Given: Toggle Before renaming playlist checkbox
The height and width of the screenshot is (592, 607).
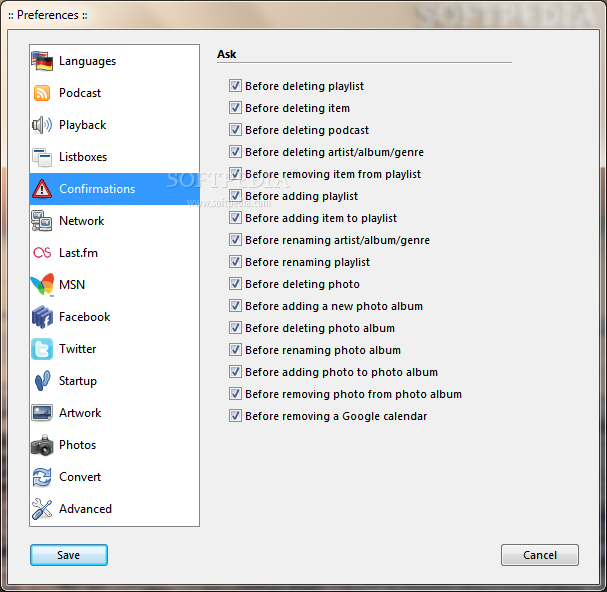Looking at the screenshot, I should (x=235, y=262).
